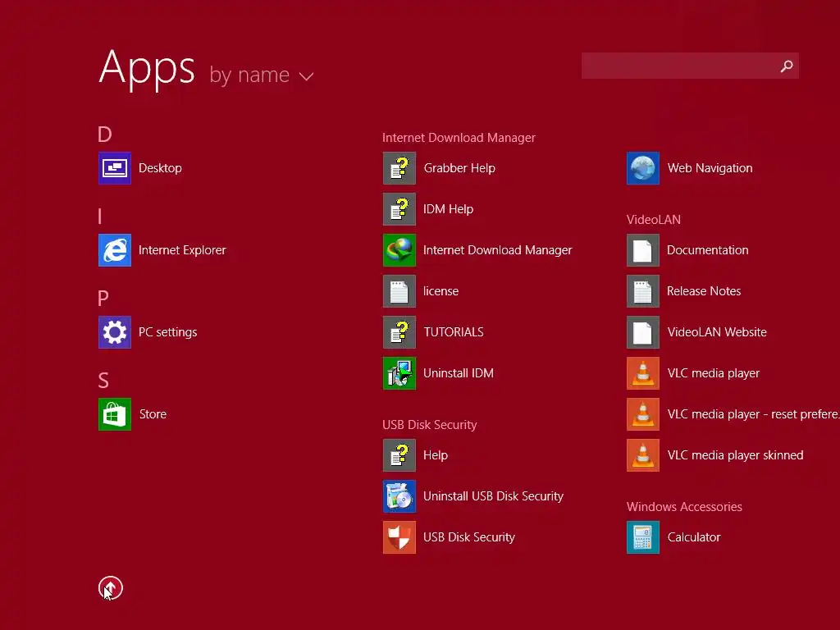Click Uninstall USB Disk Security icon
The width and height of the screenshot is (840, 630).
(x=399, y=496)
